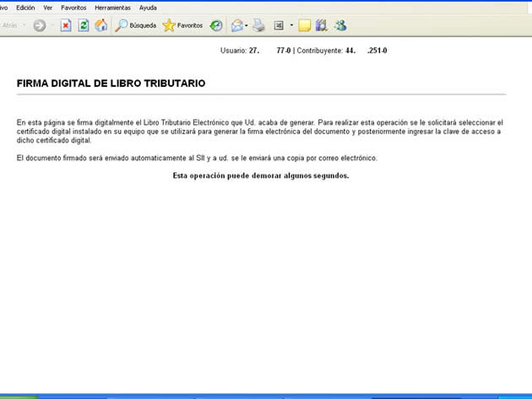
Task: Print the page with printer icon
Action: pos(258,25)
